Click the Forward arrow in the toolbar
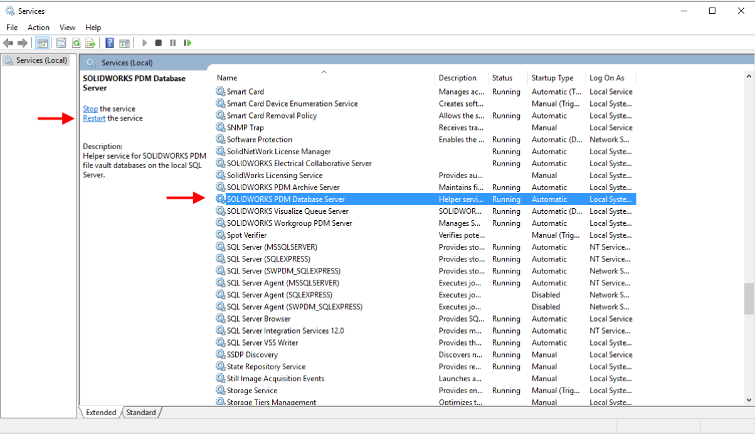Screen dimensions: 755x435 coord(22,43)
